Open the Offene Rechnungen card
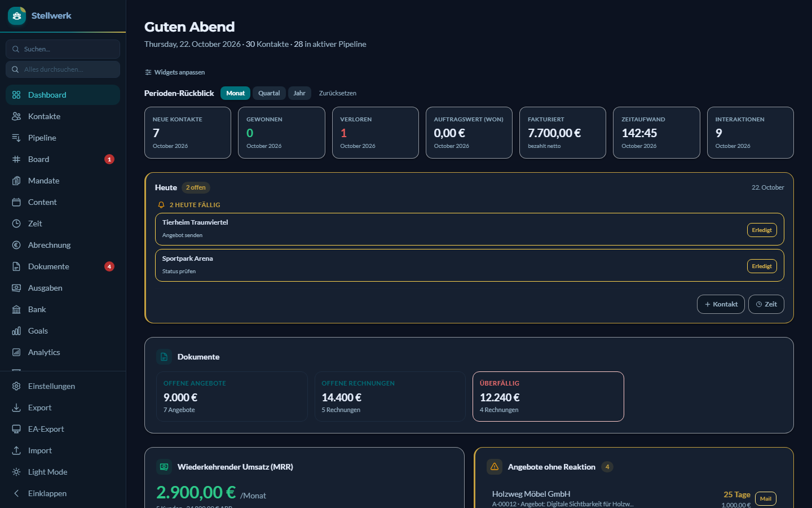Image resolution: width=812 pixels, height=508 pixels. pos(390,396)
